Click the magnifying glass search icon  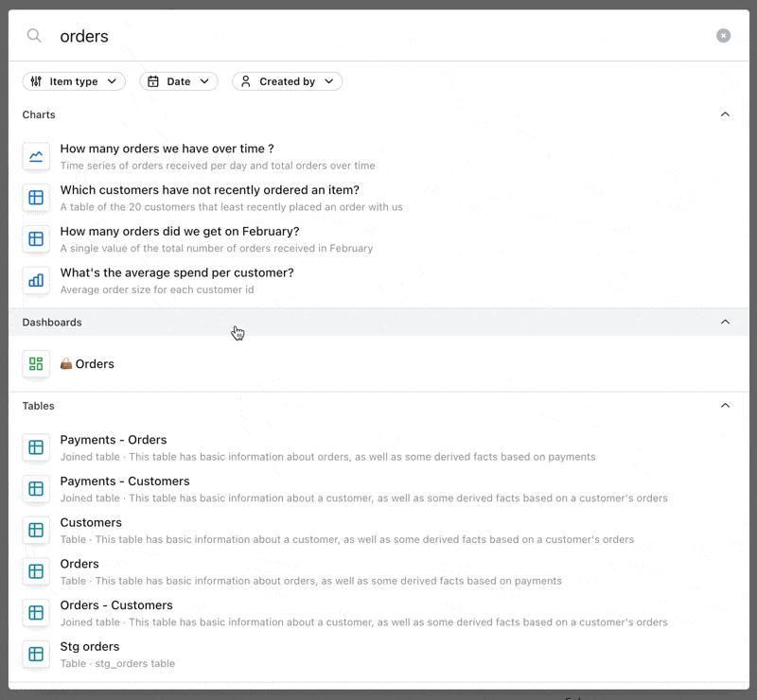tap(34, 36)
